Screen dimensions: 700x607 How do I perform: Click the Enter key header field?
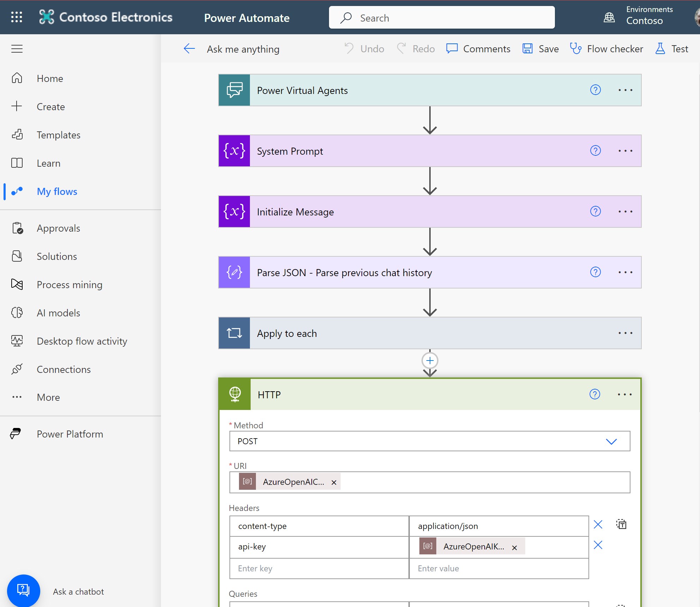click(x=319, y=569)
